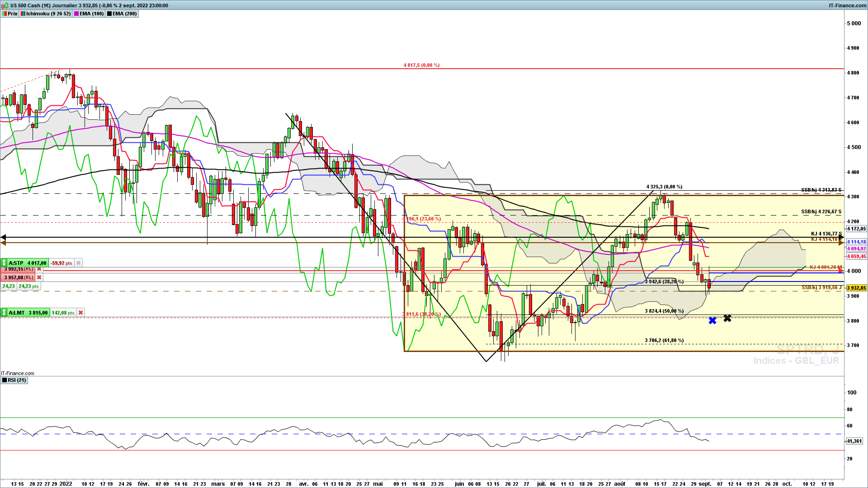
Task: Click the magenta 4 094,92 price axis label
Action: 856,249
